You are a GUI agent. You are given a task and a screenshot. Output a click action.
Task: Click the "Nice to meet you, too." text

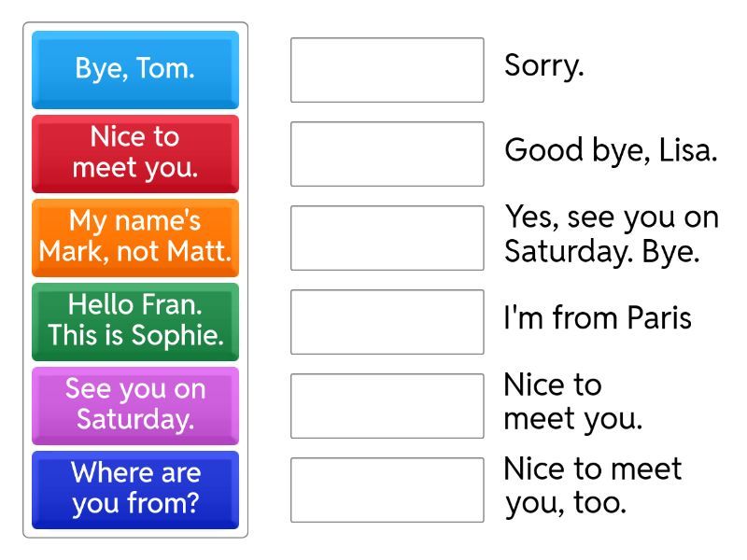click(593, 485)
